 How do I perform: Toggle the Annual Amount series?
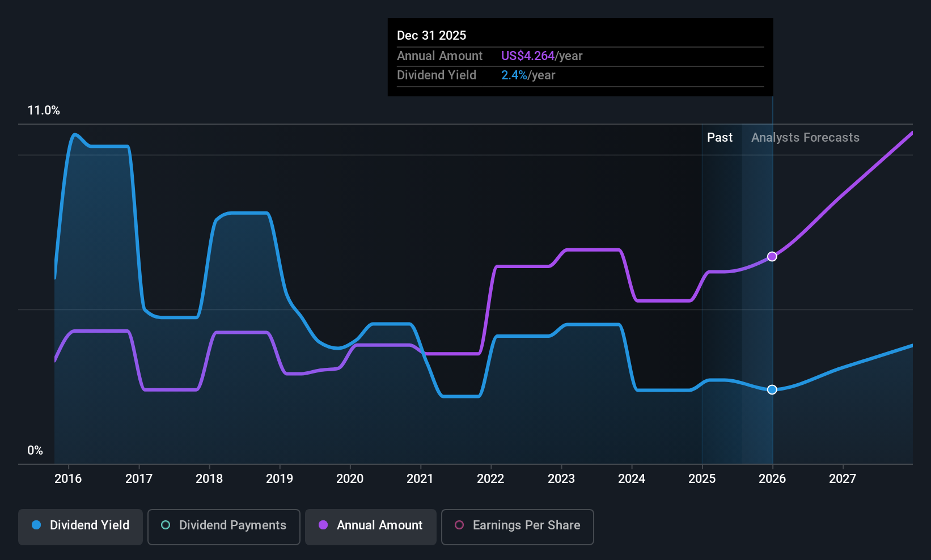point(371,527)
